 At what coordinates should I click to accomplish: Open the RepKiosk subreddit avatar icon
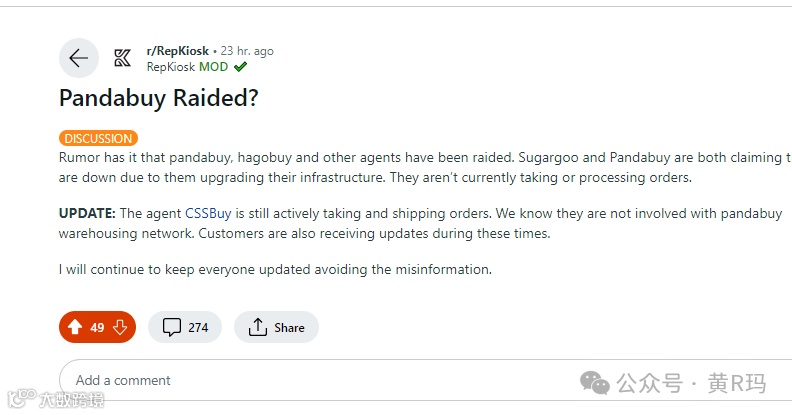(122, 58)
